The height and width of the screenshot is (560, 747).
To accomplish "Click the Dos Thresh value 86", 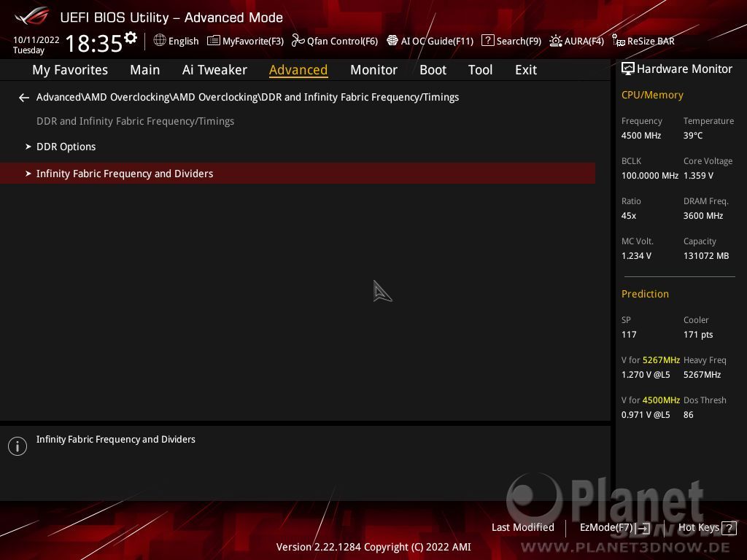I will (x=689, y=415).
